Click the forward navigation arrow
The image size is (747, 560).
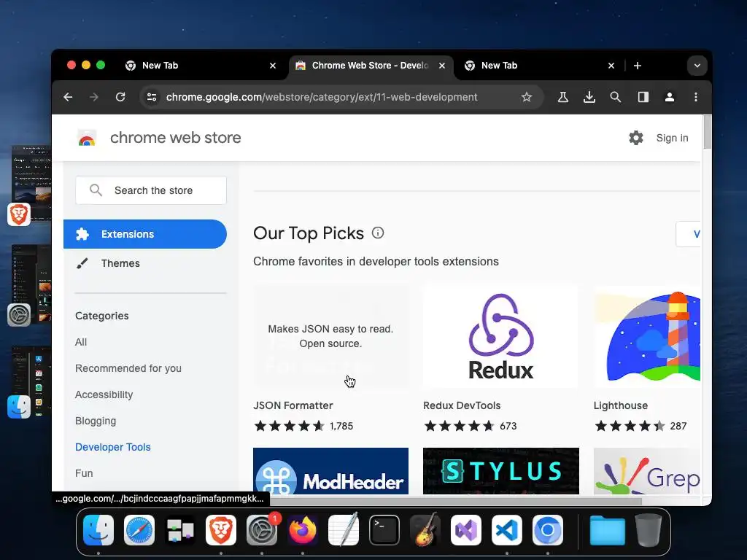coord(94,97)
